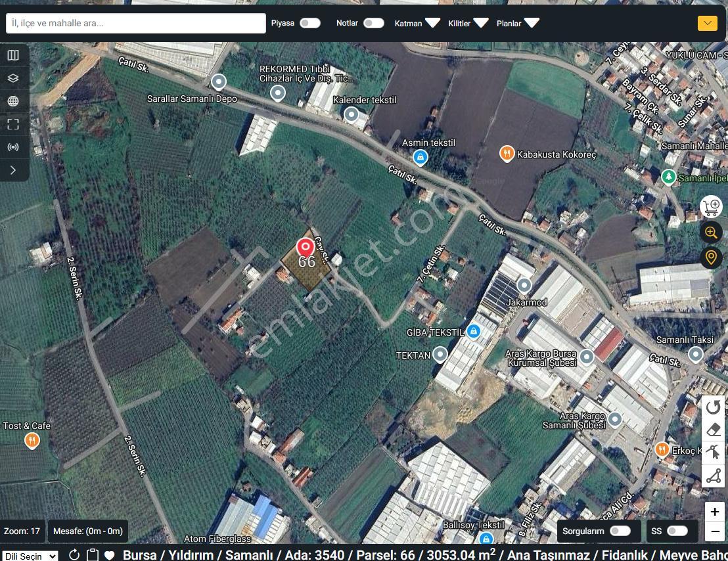
Task: Select the yellow magnifier zoom-in tool
Action: click(711, 232)
